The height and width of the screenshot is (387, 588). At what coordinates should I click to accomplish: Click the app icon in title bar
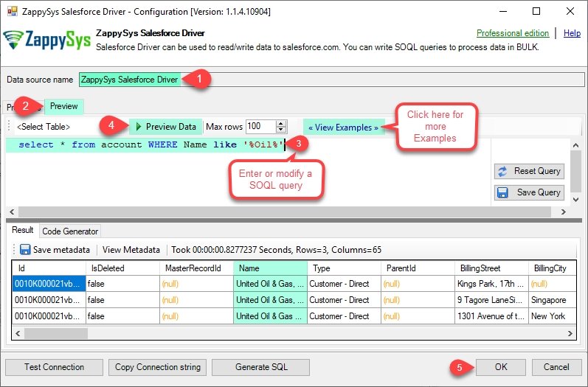[13, 11]
